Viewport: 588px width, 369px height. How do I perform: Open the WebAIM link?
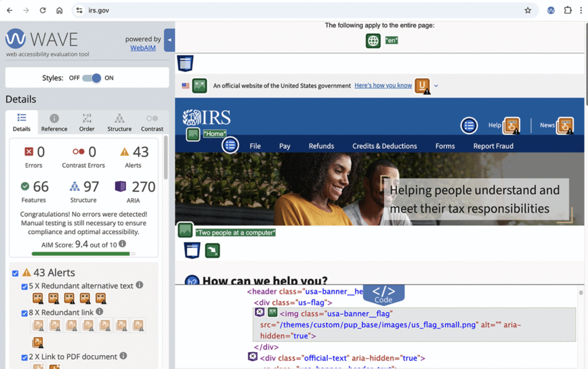pos(142,48)
